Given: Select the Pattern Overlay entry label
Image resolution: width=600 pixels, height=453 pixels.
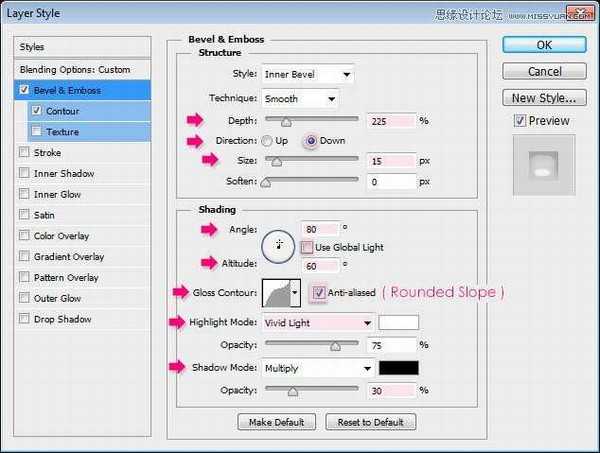Looking at the screenshot, I should pyautogui.click(x=66, y=277).
